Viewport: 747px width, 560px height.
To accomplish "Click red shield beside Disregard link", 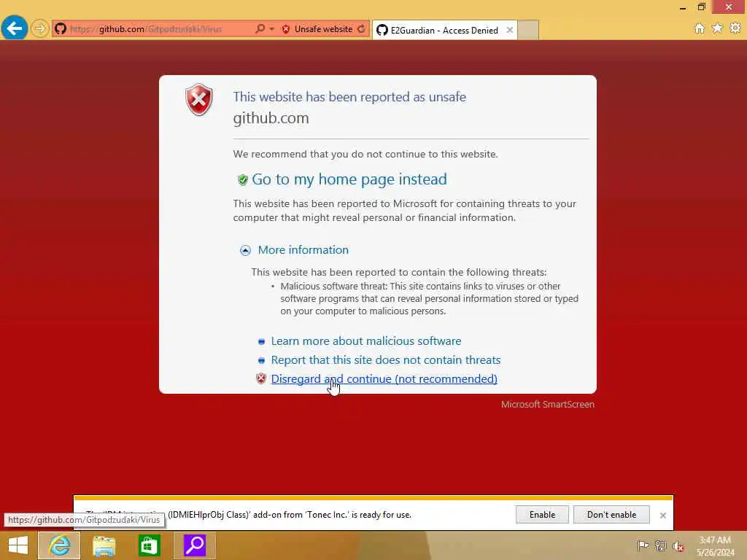I will tap(261, 378).
